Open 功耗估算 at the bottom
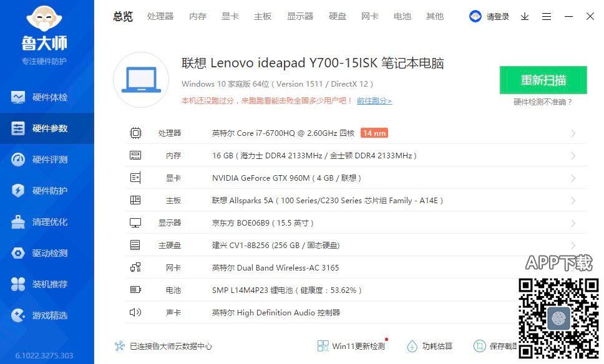This screenshot has height=364, width=604. tap(430, 346)
